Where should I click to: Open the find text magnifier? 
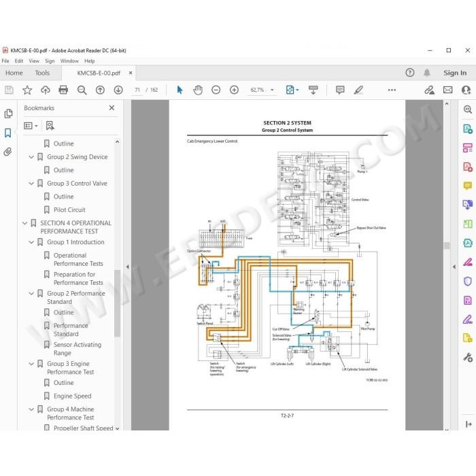tap(82, 90)
